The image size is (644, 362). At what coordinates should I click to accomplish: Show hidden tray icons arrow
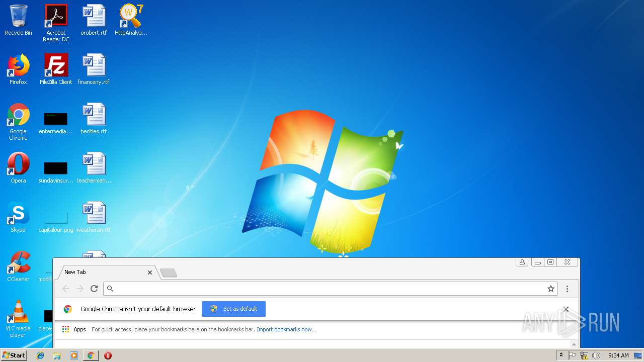pyautogui.click(x=561, y=355)
